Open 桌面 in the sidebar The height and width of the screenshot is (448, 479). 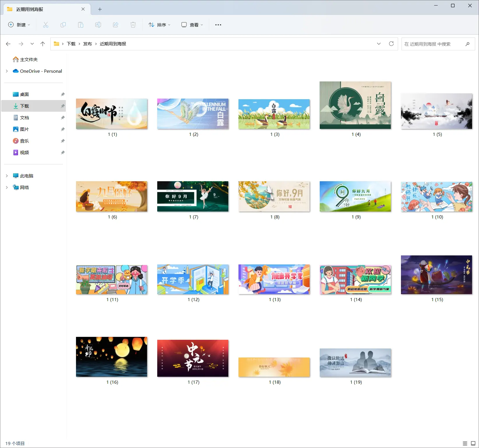click(x=24, y=94)
